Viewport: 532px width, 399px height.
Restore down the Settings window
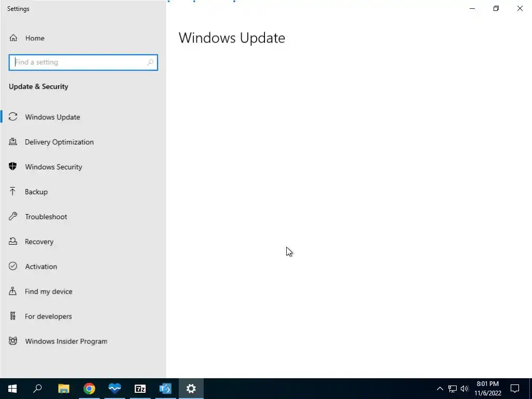pos(496,8)
